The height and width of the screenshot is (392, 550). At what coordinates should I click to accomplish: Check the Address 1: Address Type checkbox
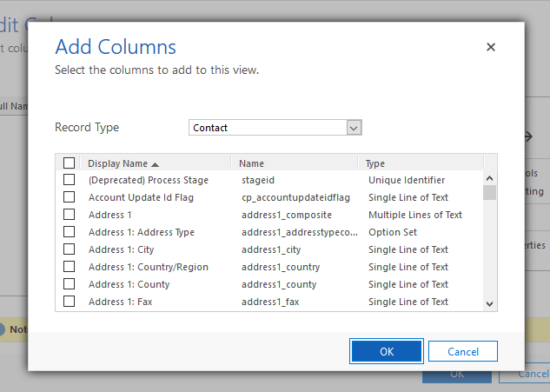click(70, 231)
